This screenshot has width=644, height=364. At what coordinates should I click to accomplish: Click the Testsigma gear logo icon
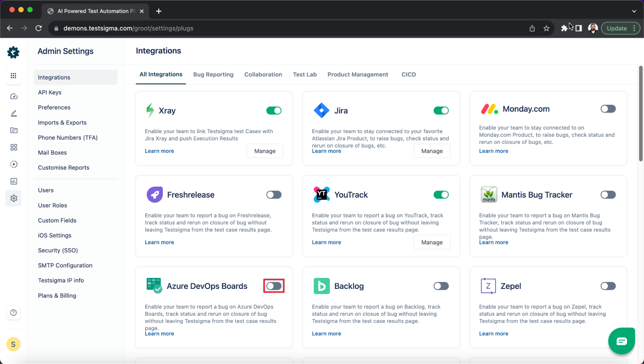click(x=13, y=52)
